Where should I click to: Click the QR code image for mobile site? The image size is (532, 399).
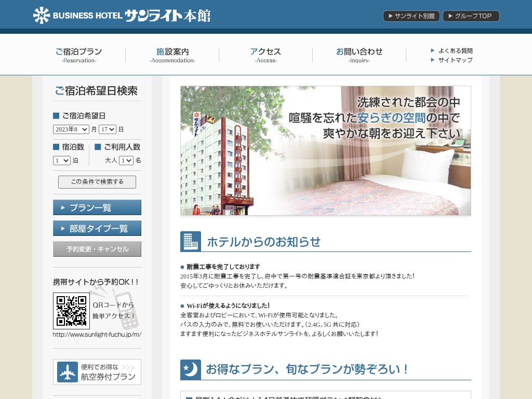pos(71,311)
